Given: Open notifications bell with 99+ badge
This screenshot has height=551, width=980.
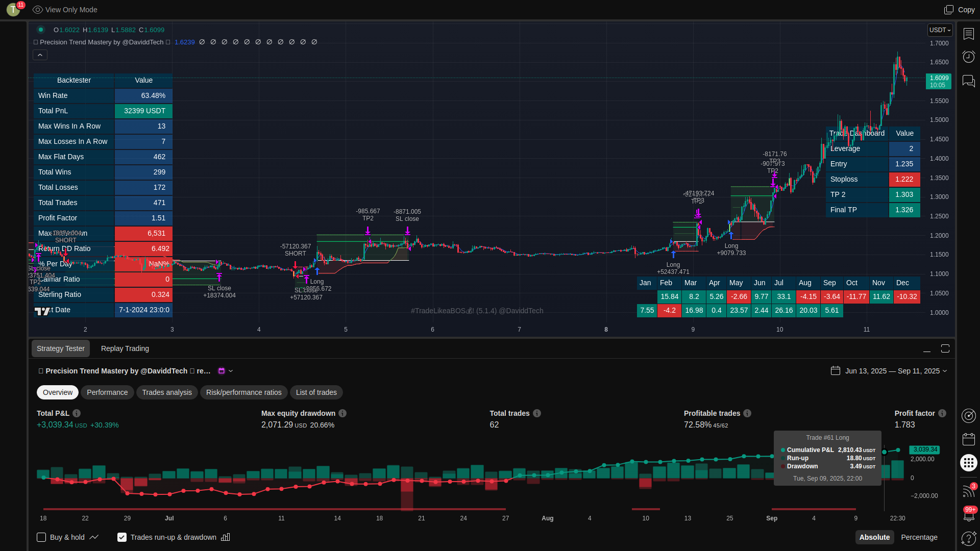Looking at the screenshot, I should (x=968, y=514).
